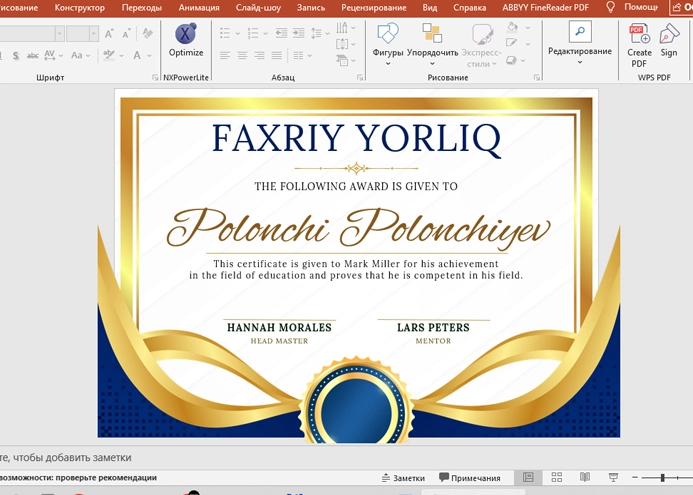This screenshot has height=495, width=693.
Task: Toggle strikethrough abc formatting
Action: [x=32, y=56]
